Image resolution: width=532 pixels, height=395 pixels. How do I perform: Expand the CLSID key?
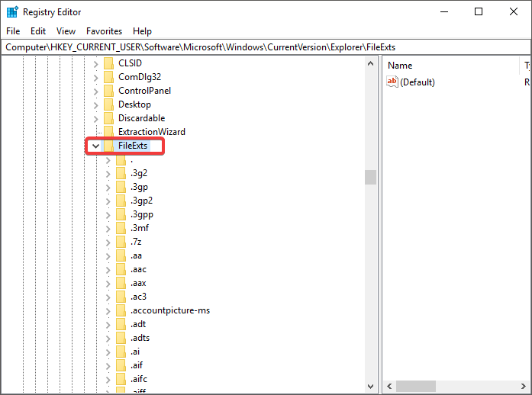pos(95,63)
